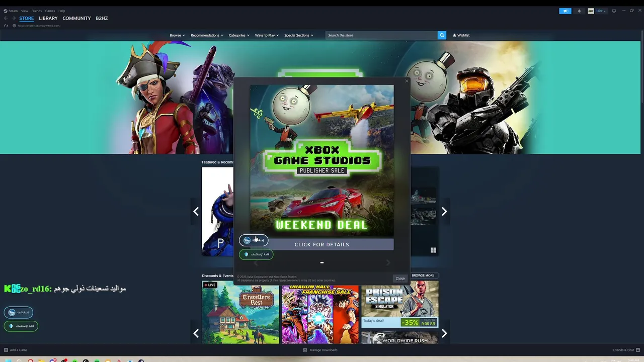Expand the Categories dropdown
The width and height of the screenshot is (644, 362).
[x=239, y=35]
